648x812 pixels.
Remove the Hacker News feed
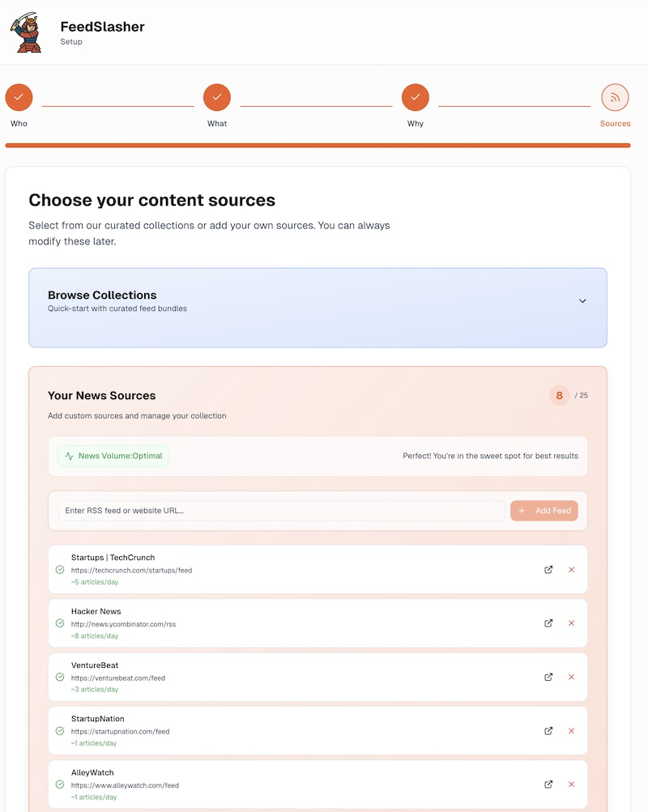[571, 623]
